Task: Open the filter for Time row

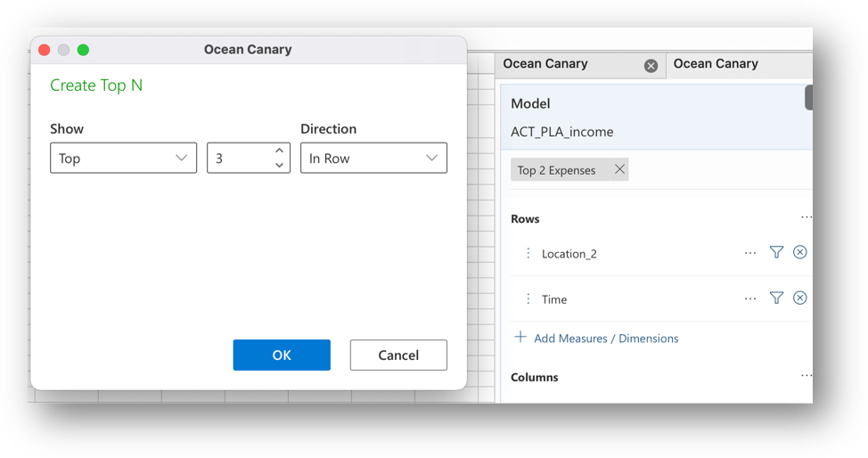Action: point(776,298)
